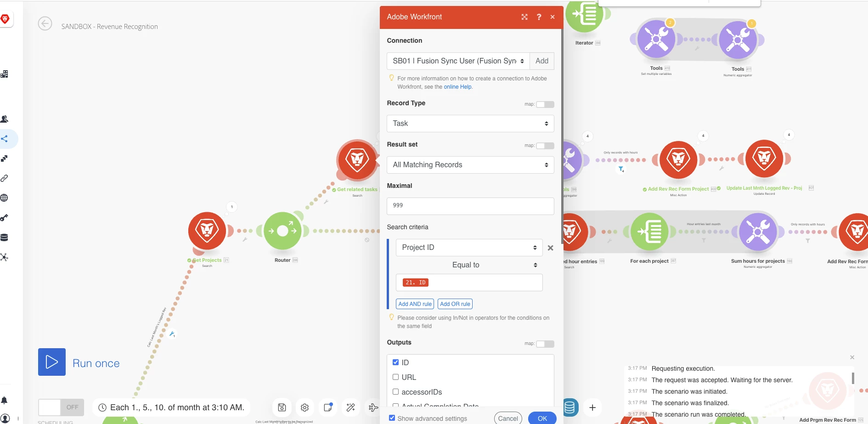Screen dimensions: 868x424
Task: Open the online Help link
Action: click(457, 87)
